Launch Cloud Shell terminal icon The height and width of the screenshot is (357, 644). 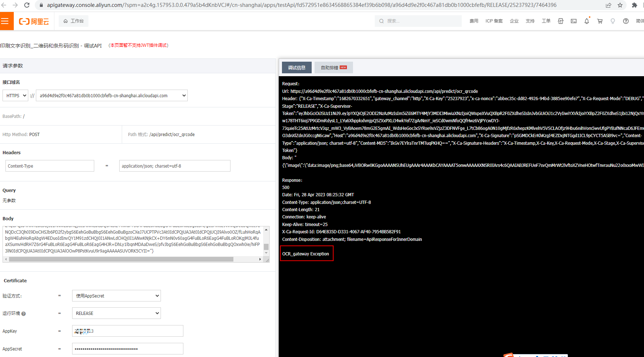click(574, 21)
